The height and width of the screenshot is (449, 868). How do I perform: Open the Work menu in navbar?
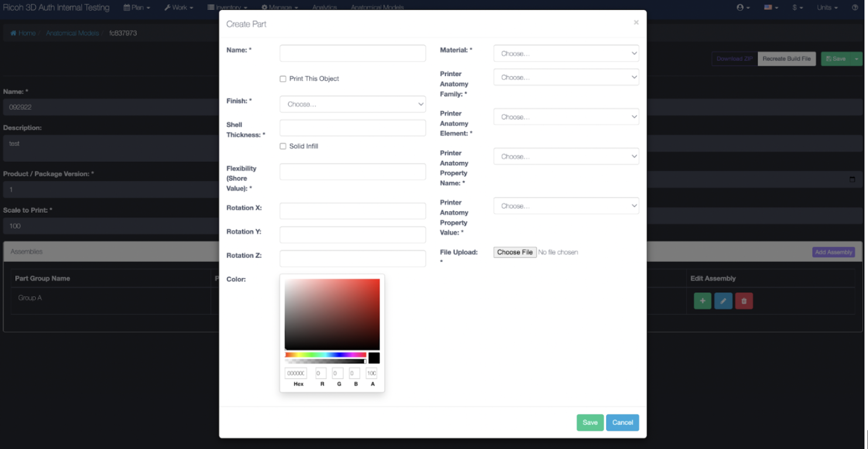point(179,8)
